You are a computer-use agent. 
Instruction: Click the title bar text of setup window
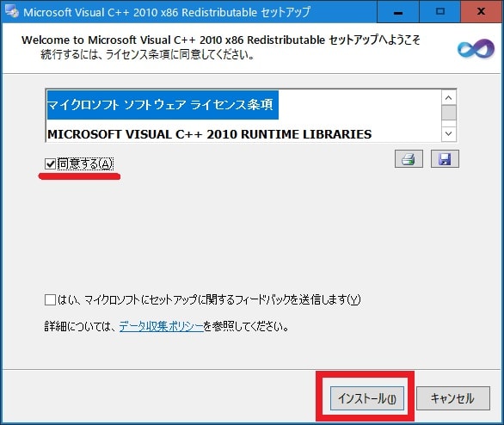(x=167, y=12)
